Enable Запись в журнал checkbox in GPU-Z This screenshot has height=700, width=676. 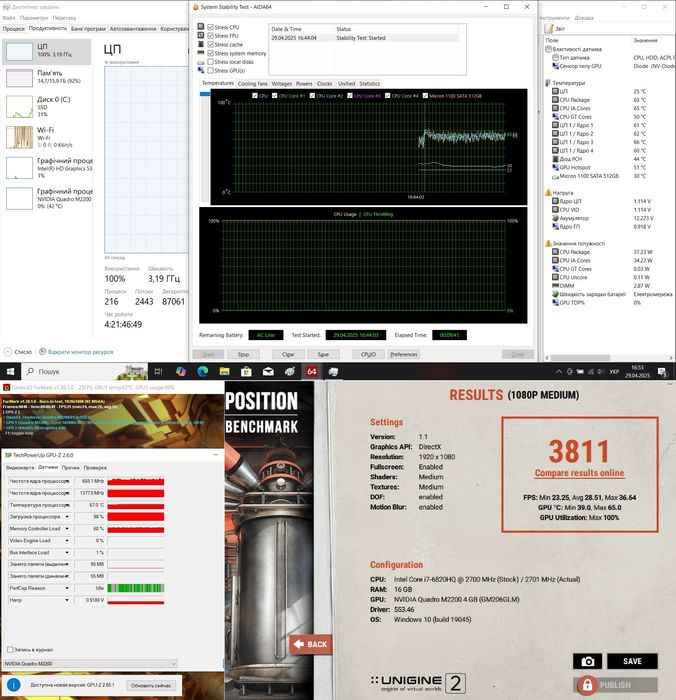pos(10,650)
